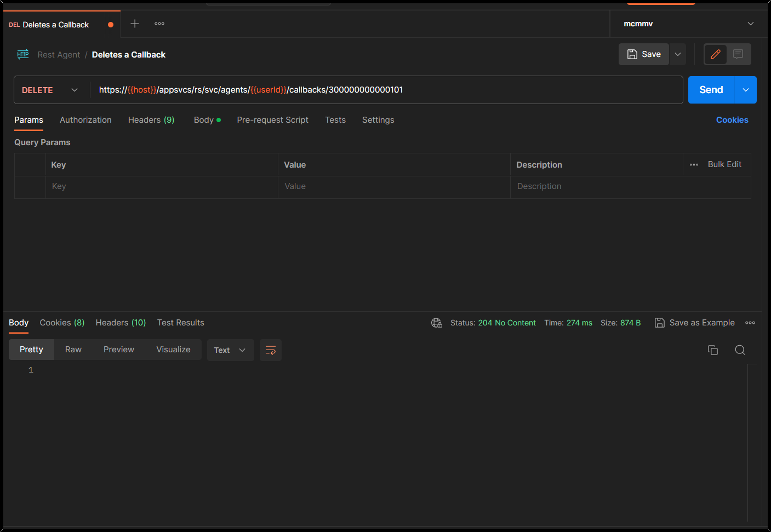Open the tab options ellipsis menu
Viewport: 771px width, 532px height.
point(159,24)
